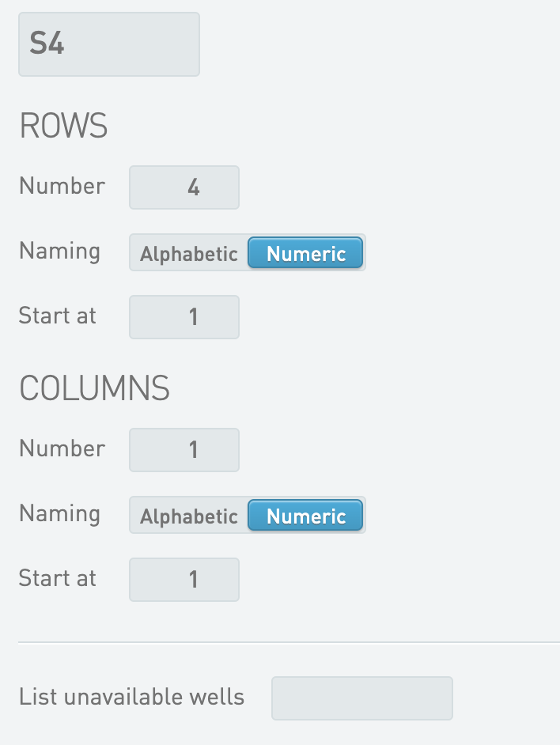The width and height of the screenshot is (560, 745).
Task: Click the Number label under COLUMNS
Action: pyautogui.click(x=62, y=449)
